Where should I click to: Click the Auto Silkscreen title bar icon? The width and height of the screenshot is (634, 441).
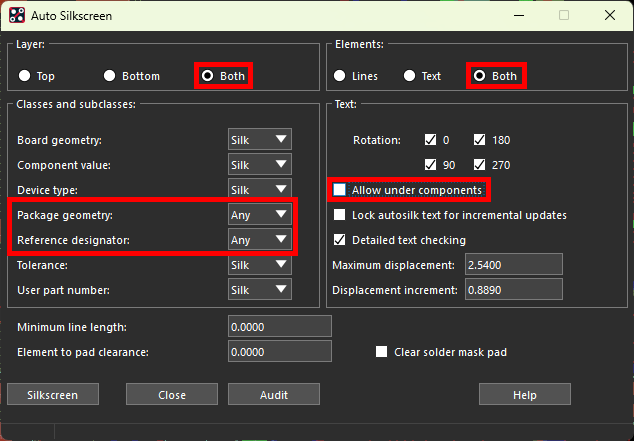(x=15, y=15)
